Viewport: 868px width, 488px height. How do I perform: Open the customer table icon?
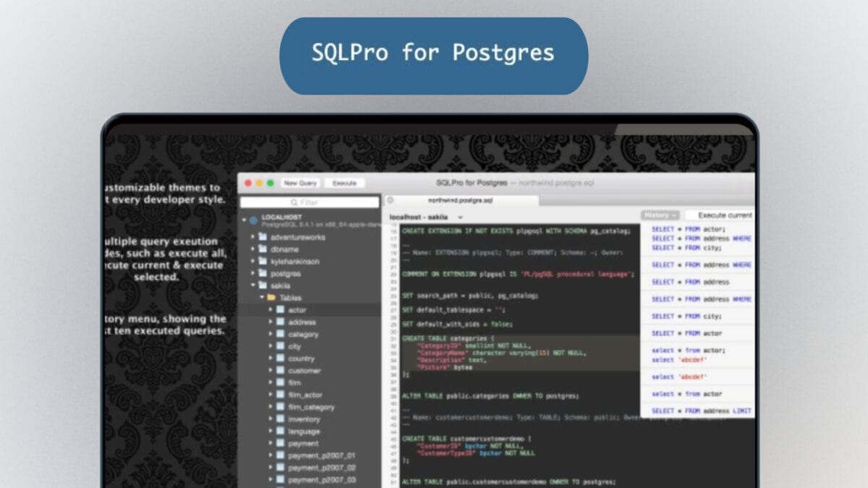pyautogui.click(x=281, y=370)
